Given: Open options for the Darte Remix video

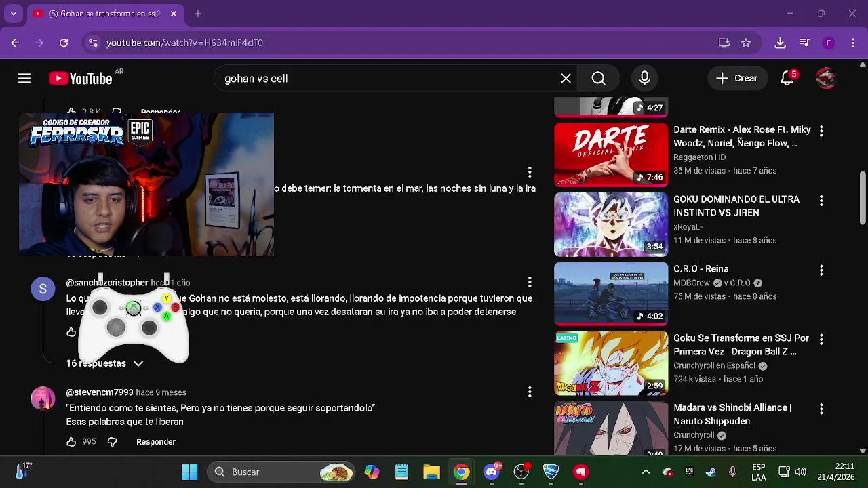Looking at the screenshot, I should 821,131.
